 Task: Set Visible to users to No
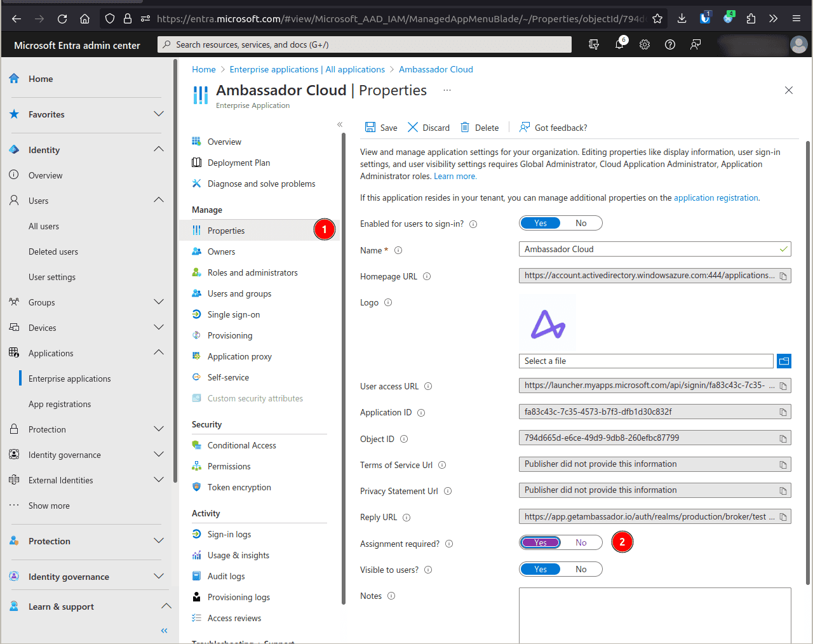click(x=581, y=569)
